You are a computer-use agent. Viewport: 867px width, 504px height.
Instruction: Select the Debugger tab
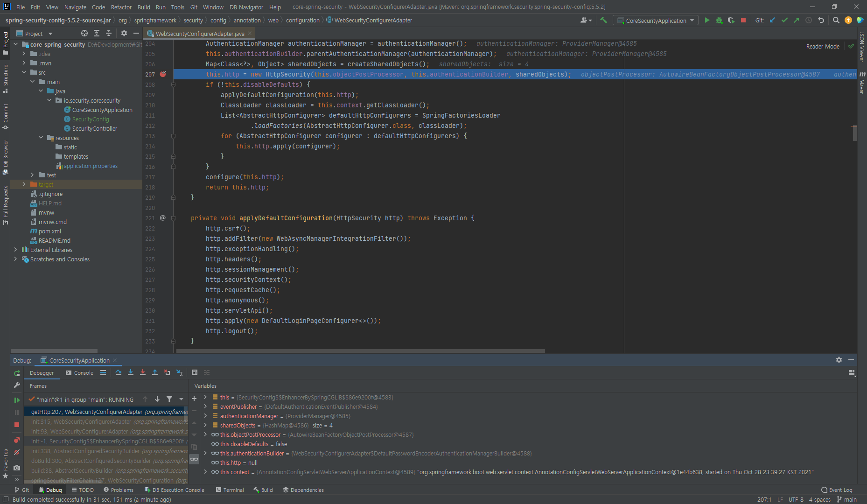point(42,373)
